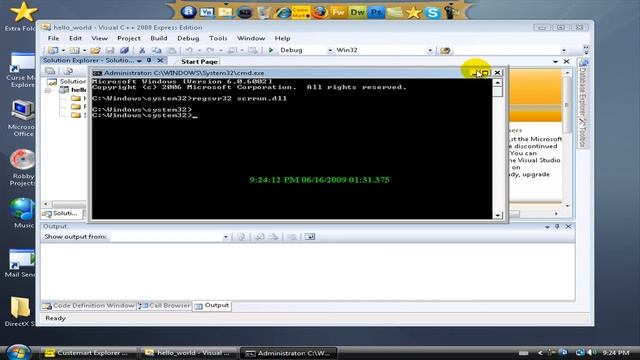Click the Windows Start orb

click(18, 352)
